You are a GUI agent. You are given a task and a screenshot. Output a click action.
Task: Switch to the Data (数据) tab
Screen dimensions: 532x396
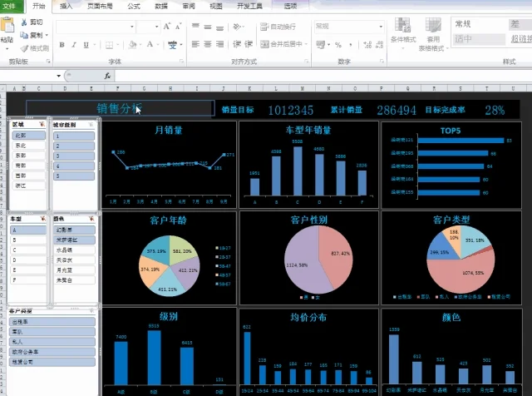click(x=160, y=6)
